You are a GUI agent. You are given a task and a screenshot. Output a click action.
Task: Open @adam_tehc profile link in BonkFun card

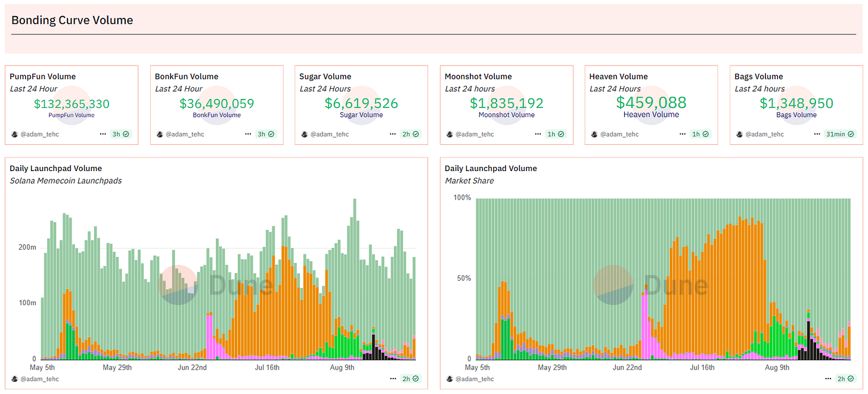click(185, 134)
